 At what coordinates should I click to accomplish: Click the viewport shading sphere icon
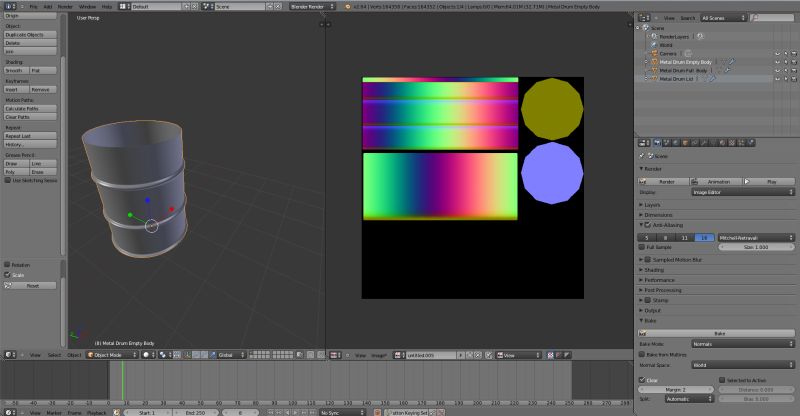[148, 355]
